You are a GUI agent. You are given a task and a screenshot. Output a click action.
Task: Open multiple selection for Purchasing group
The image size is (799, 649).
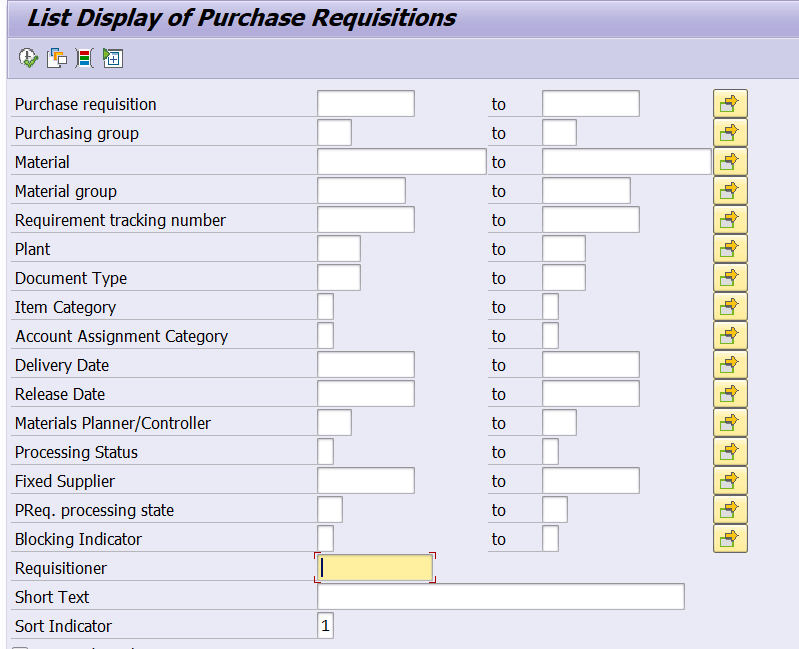(x=730, y=133)
